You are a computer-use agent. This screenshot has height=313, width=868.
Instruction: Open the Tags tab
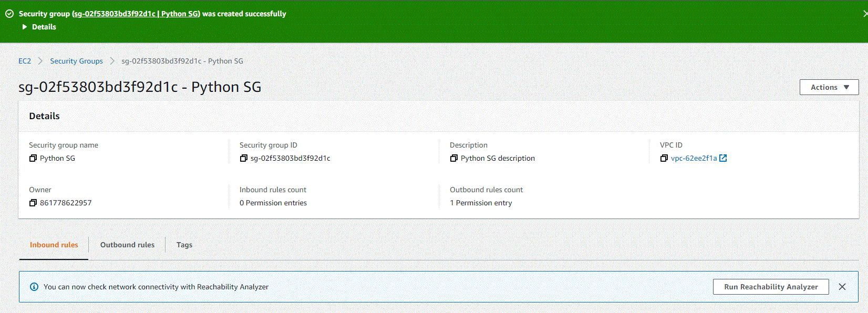pos(184,245)
